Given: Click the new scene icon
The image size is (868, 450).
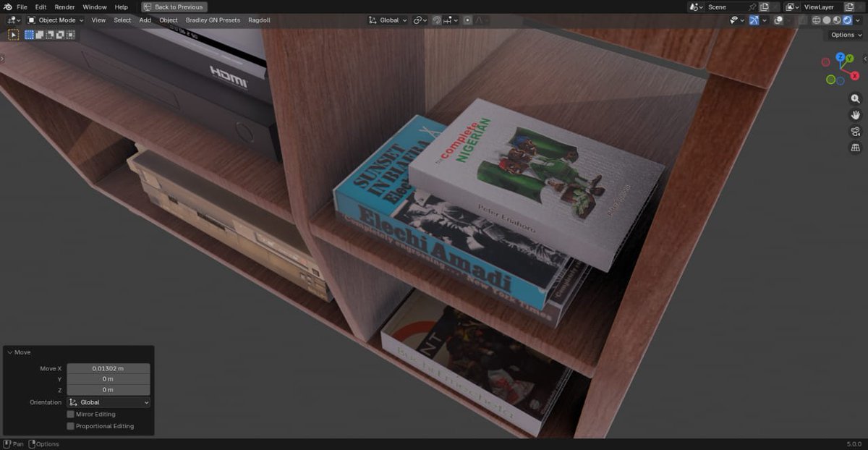Looking at the screenshot, I should pos(764,7).
